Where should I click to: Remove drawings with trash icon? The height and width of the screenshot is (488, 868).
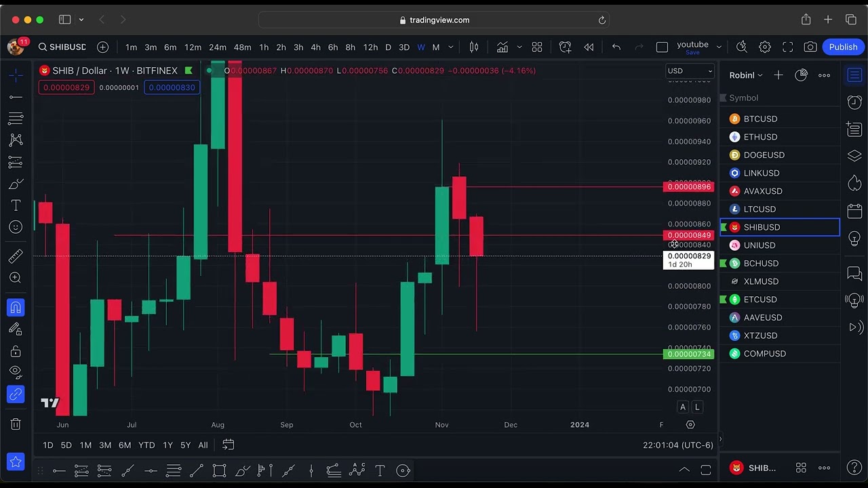coord(16,424)
